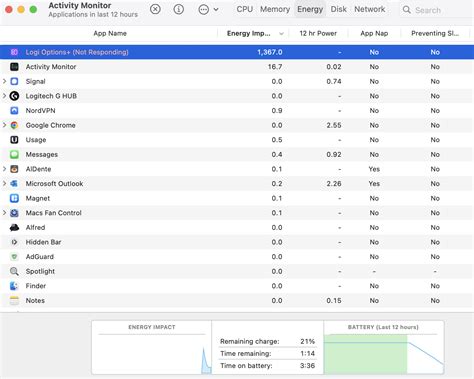Switch to the CPU tab
This screenshot has width=474, height=379.
tap(245, 9)
